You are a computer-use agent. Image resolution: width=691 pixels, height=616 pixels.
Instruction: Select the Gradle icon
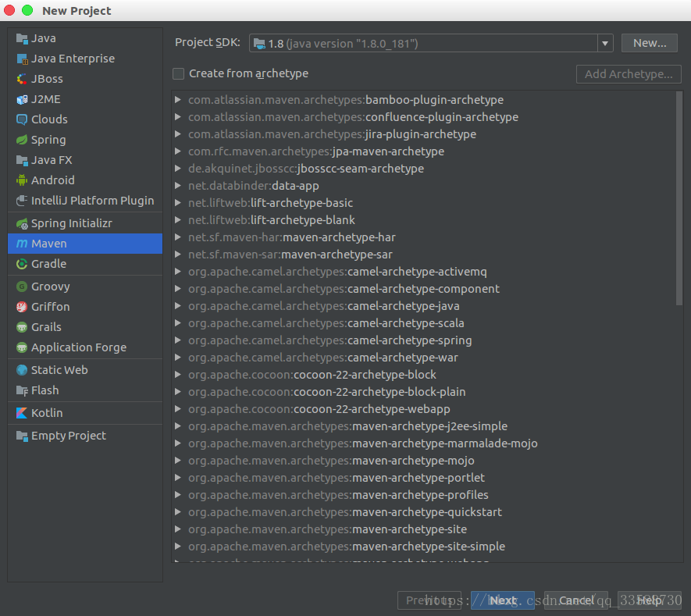[22, 264]
